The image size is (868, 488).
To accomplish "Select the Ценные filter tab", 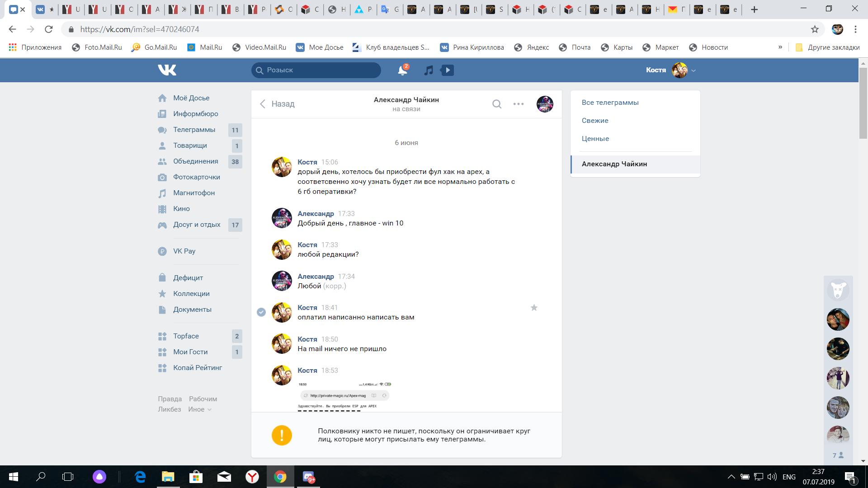I will pyautogui.click(x=595, y=139).
